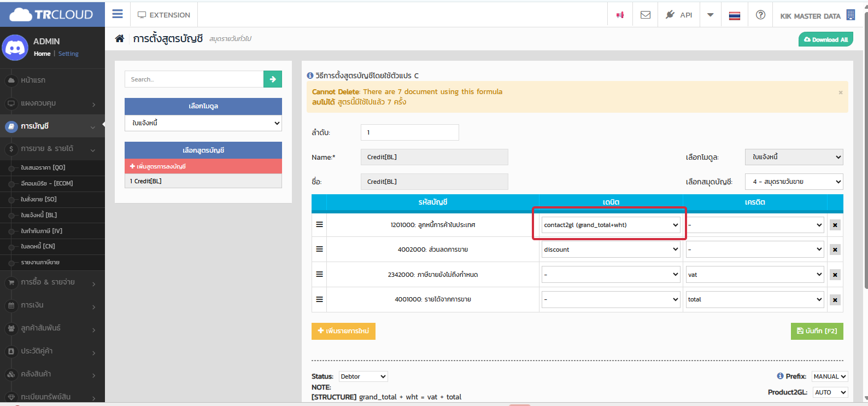Viewport: 868px width, 406px height.
Task: Delete the 1201000 account row
Action: pos(835,225)
